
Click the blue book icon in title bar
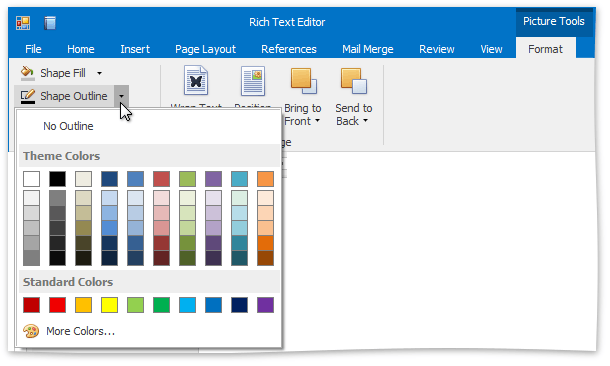(x=50, y=23)
